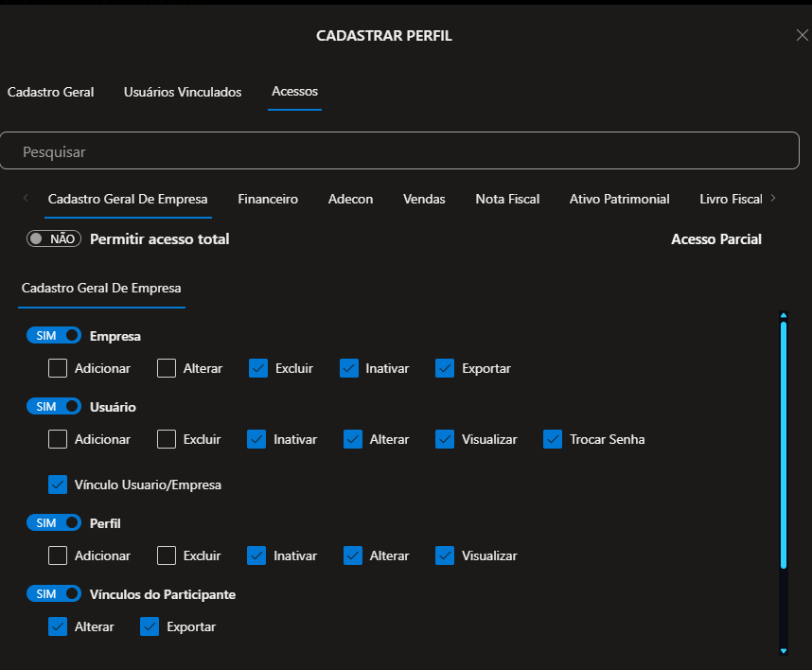Disable the Empresa access switch
The width and height of the screenshot is (812, 670).
[54, 335]
